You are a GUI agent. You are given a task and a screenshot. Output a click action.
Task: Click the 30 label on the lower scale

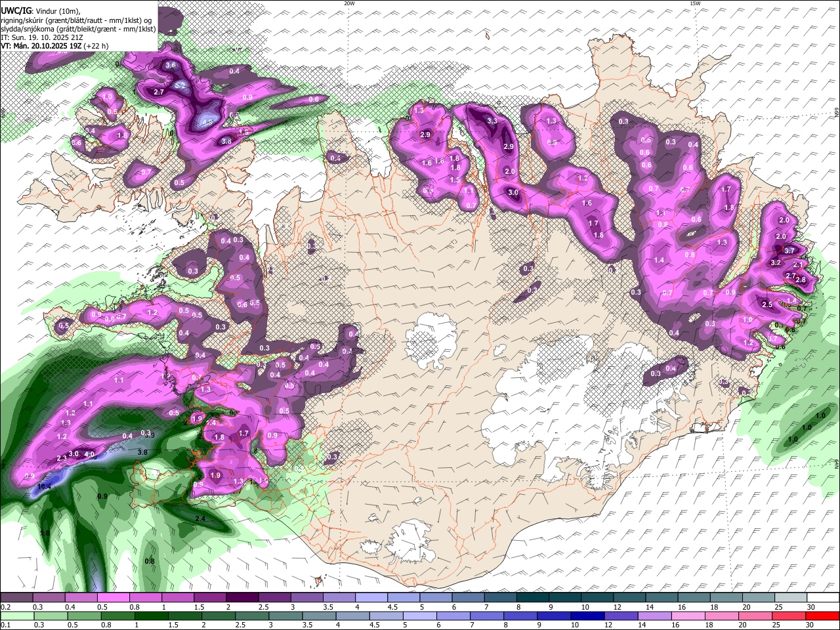(x=810, y=625)
